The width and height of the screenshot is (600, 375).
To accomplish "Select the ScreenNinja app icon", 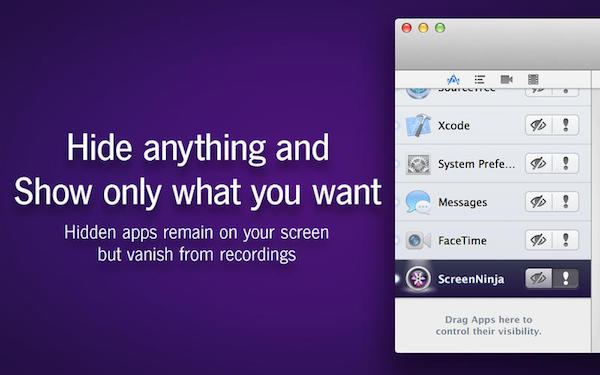I will pyautogui.click(x=418, y=278).
